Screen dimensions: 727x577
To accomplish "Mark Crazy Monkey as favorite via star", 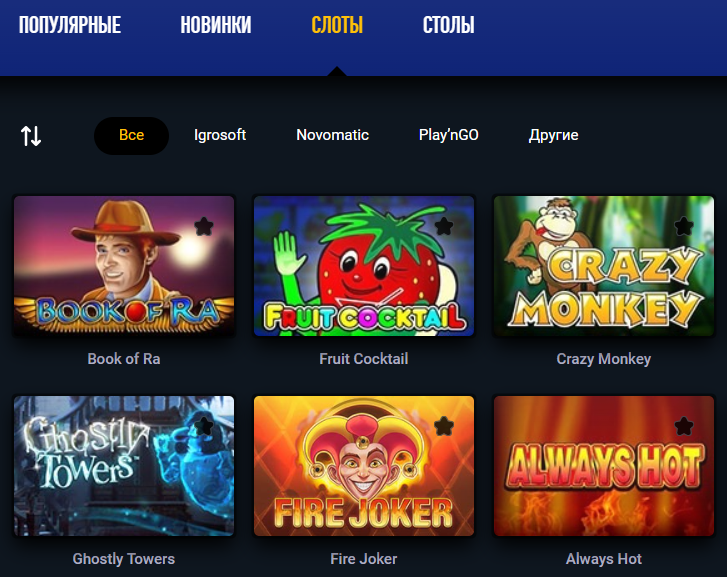I will (x=684, y=227).
